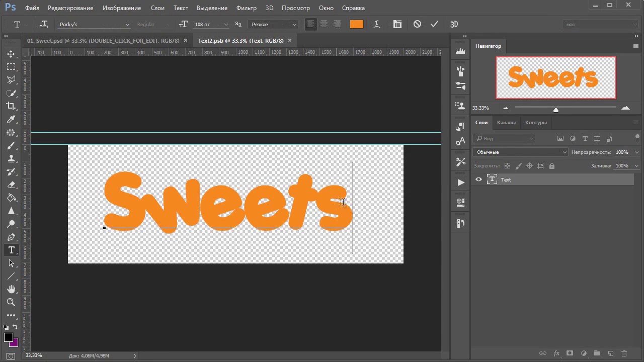Select the Zoom tool in toolbar
This screenshot has width=644, height=362.
(x=11, y=302)
